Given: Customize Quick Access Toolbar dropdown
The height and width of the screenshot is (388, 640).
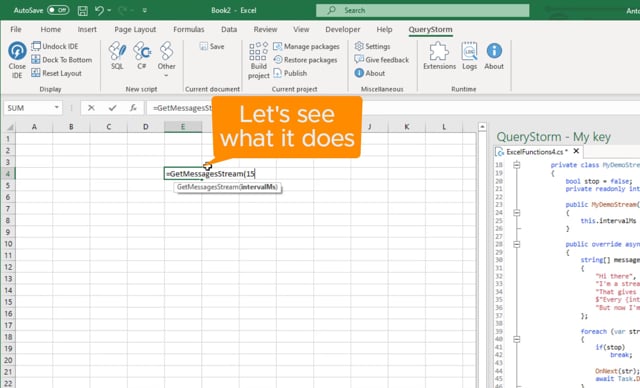Looking at the screenshot, I should (x=145, y=10).
